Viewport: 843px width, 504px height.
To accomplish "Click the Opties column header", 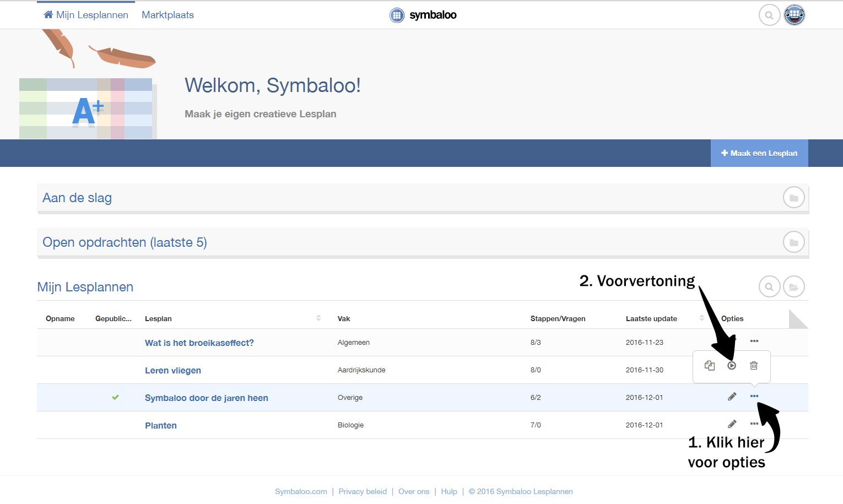I will (732, 318).
